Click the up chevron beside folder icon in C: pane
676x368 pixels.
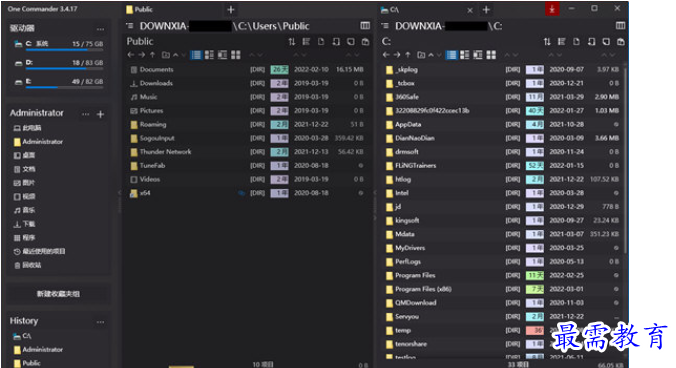pyautogui.click(x=431, y=55)
